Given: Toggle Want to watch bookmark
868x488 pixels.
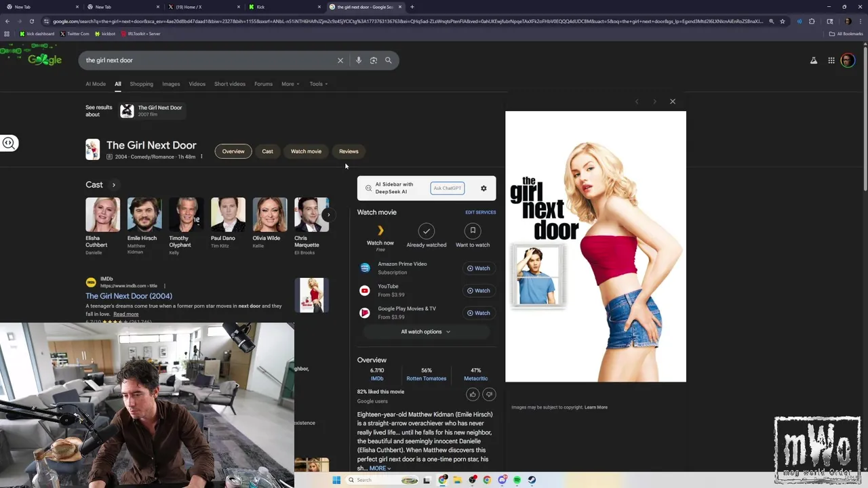Looking at the screenshot, I should 473,231.
